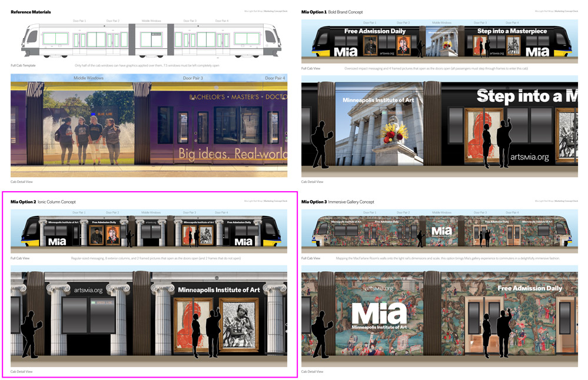588x380 pixels.
Task: Click Free Admission Daily in Option 3 detail view
Action: 530,288
